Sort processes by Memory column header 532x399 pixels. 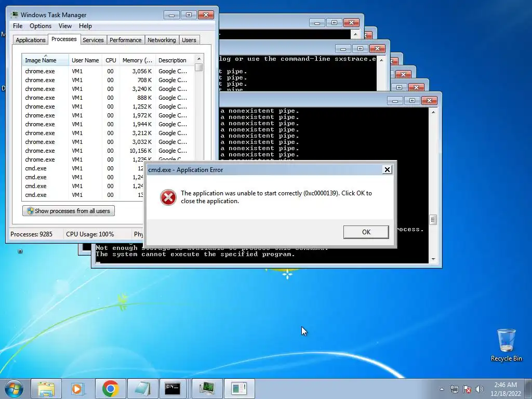(137, 60)
